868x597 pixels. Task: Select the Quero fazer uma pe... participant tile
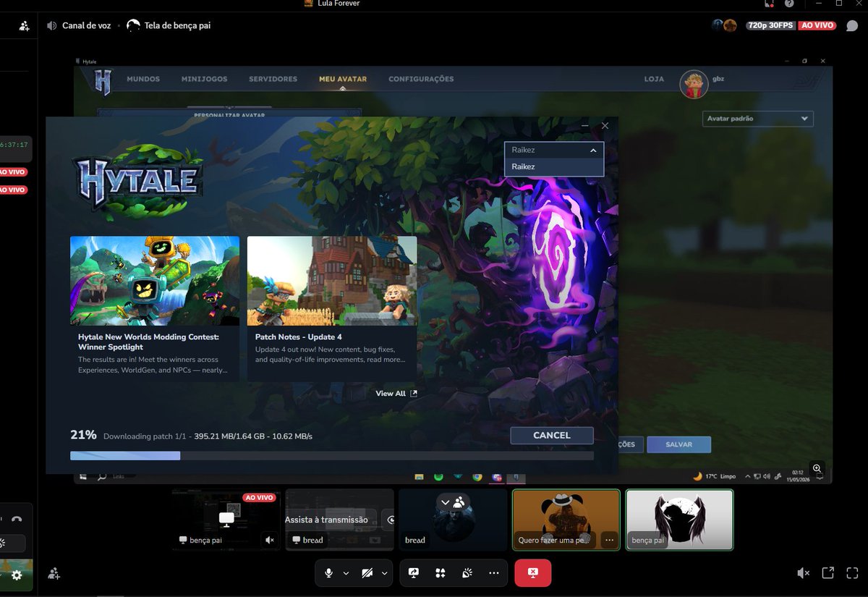point(566,520)
